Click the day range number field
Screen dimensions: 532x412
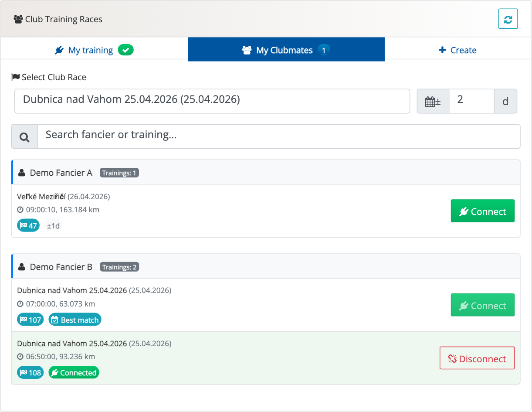coord(471,101)
